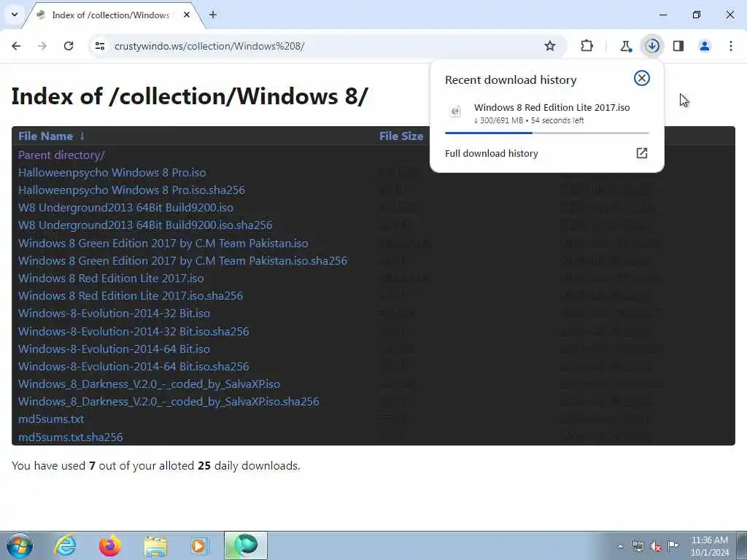This screenshot has width=747, height=560.
Task: Click the browser forward arrow
Action: click(x=42, y=46)
